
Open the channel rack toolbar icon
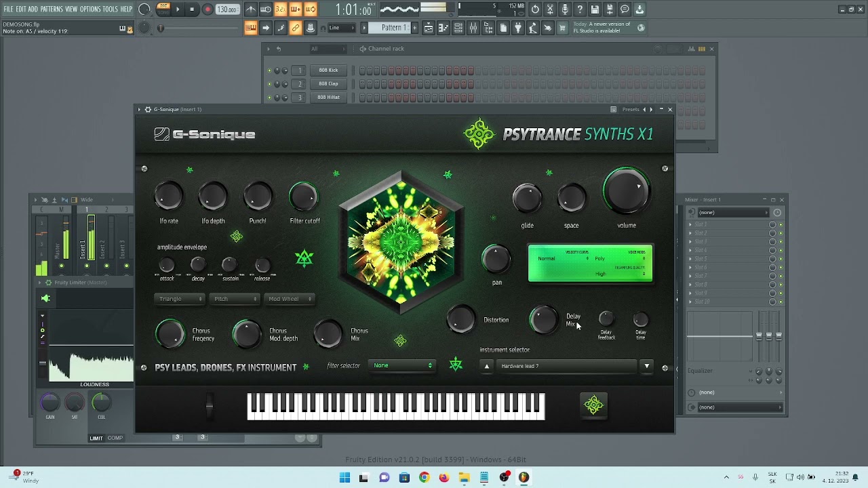click(458, 28)
